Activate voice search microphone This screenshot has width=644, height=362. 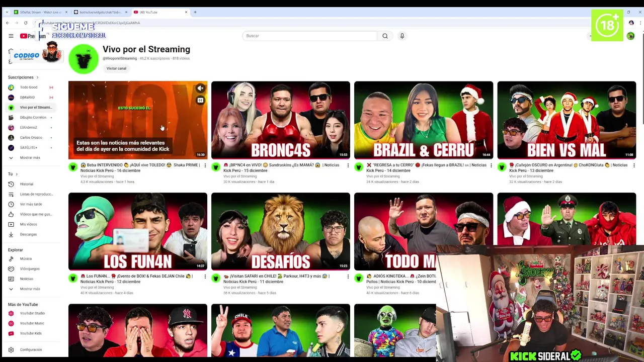pos(402,36)
